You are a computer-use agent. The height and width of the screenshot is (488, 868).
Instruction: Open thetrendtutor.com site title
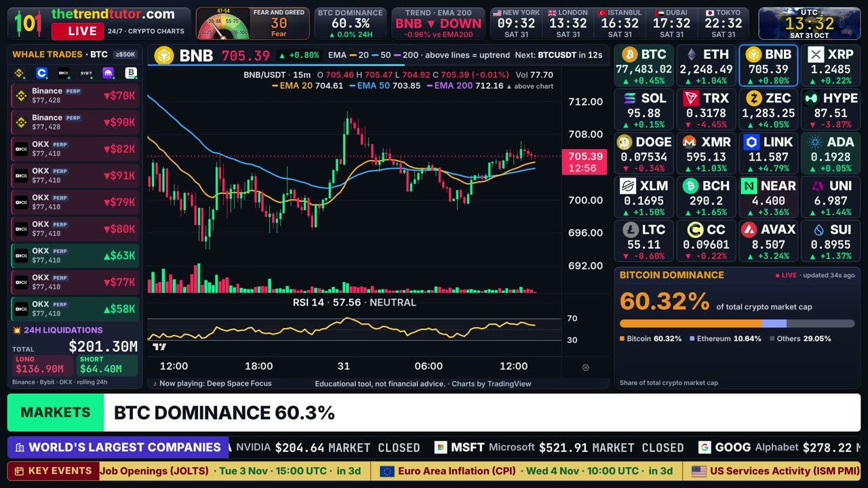pyautogui.click(x=113, y=14)
